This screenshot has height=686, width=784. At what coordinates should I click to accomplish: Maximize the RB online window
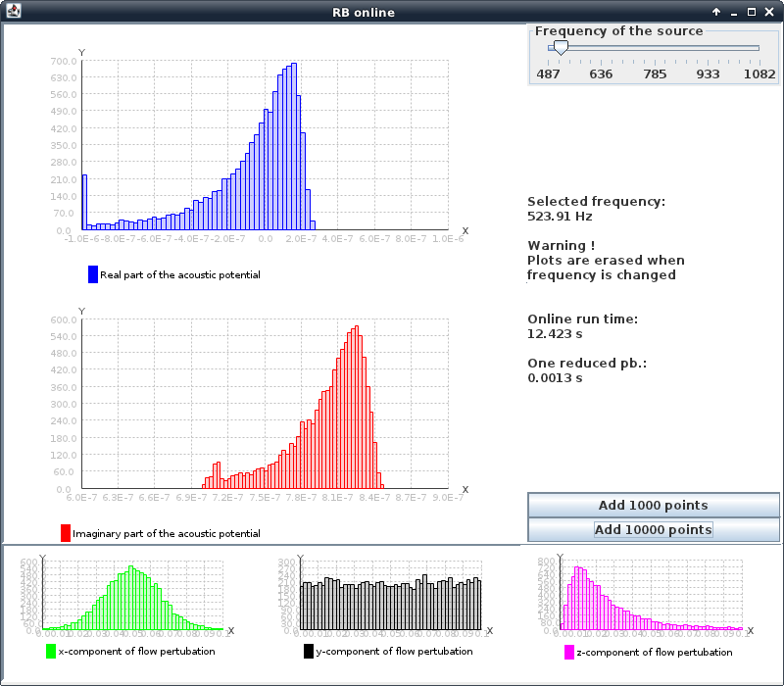(x=752, y=12)
